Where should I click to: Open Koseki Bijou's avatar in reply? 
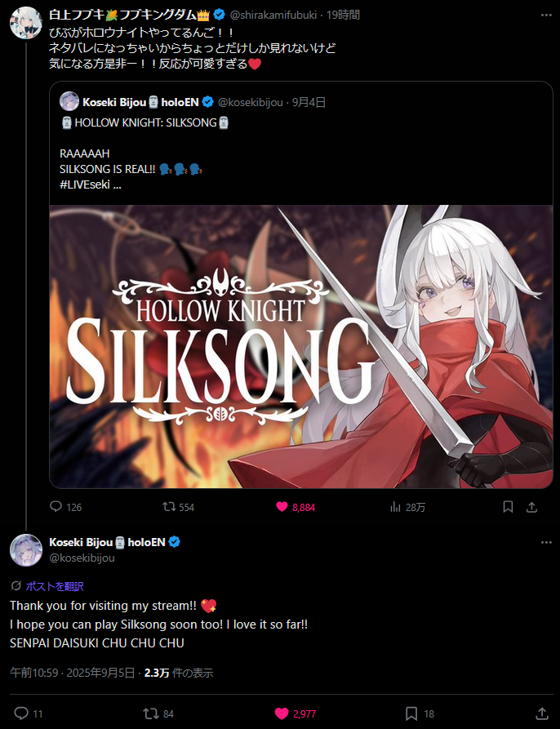pyautogui.click(x=26, y=550)
